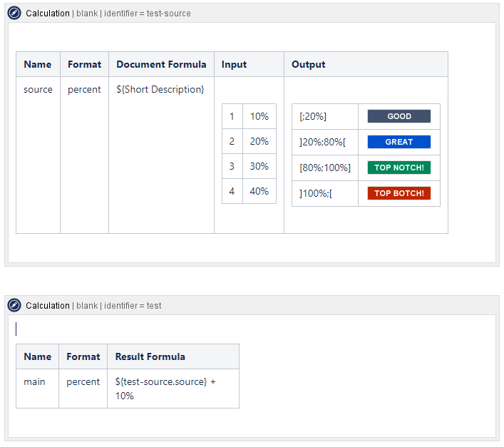Click the Output column header
Image resolution: width=504 pixels, height=447 pixels.
(x=309, y=64)
